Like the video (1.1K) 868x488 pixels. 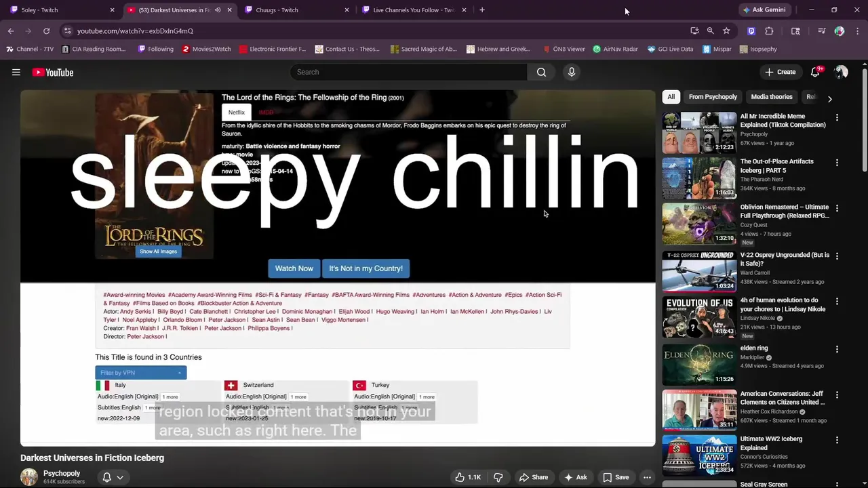(x=468, y=477)
